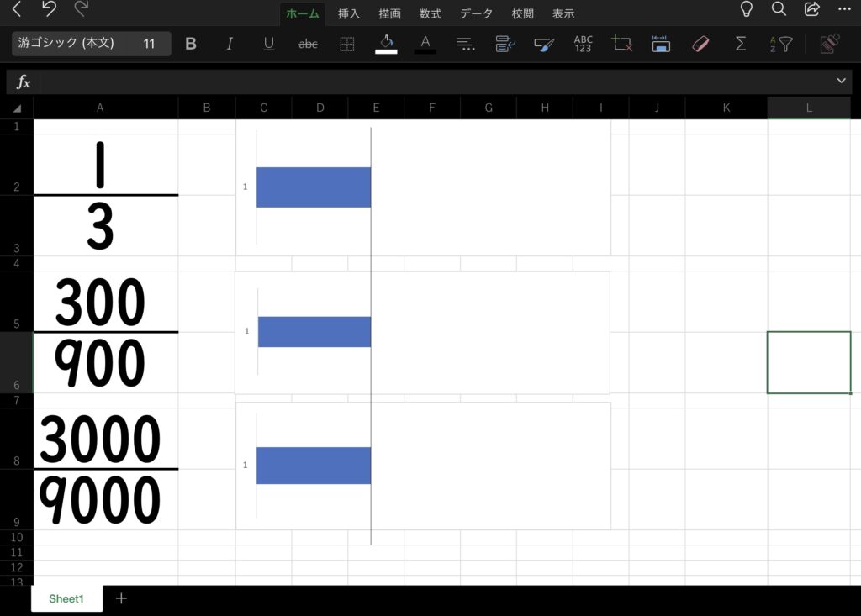
Task: Open the three-dots more options
Action: click(x=844, y=8)
